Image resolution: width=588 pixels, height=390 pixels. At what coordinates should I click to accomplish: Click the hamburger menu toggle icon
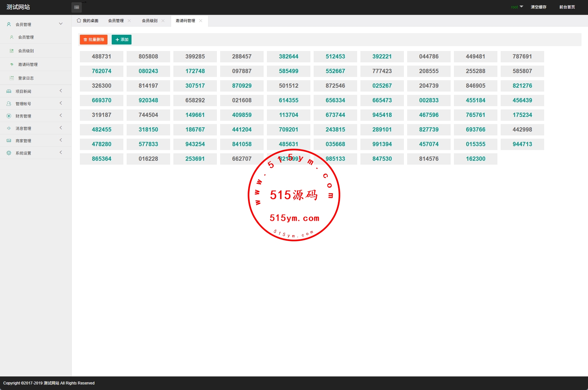pos(77,7)
